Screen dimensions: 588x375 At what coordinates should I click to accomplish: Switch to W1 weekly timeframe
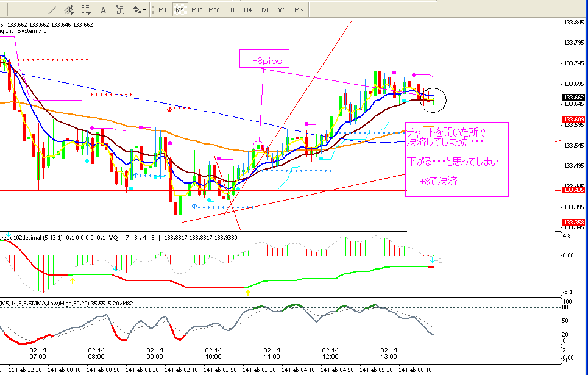click(x=282, y=10)
